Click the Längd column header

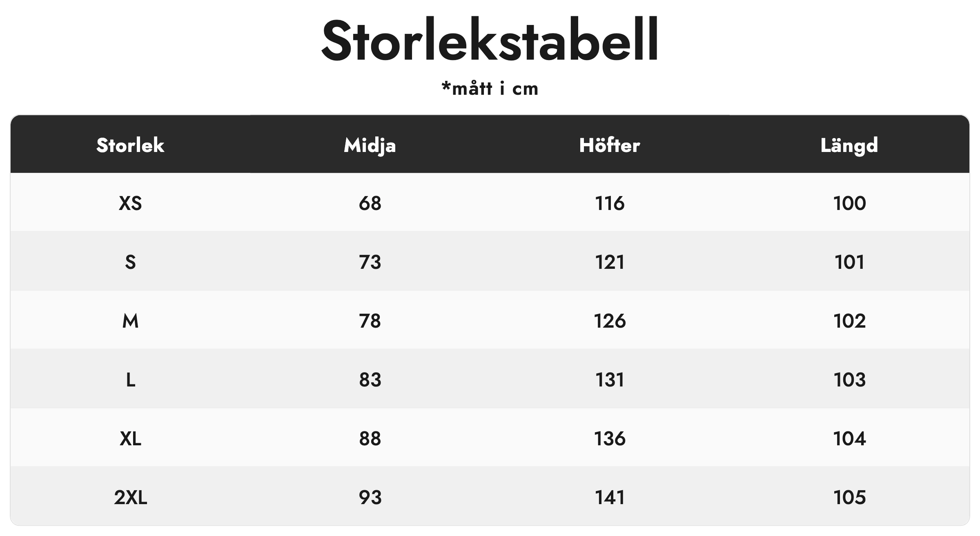pyautogui.click(x=849, y=145)
